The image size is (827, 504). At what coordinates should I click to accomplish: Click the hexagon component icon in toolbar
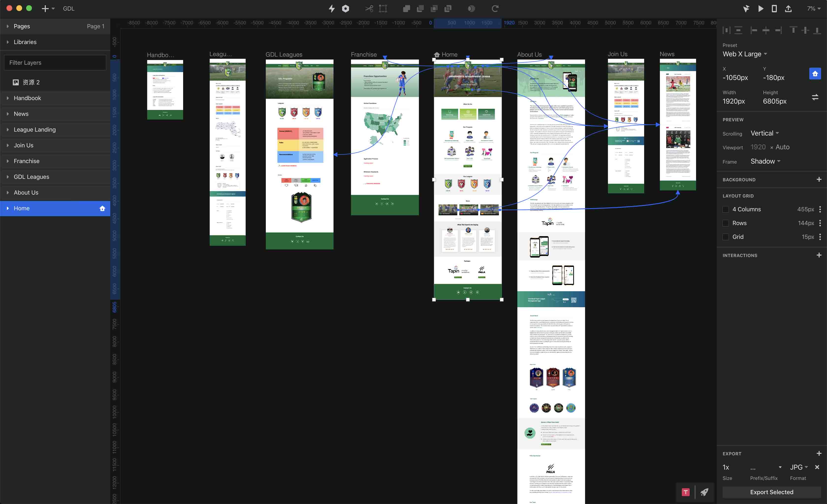(x=345, y=8)
